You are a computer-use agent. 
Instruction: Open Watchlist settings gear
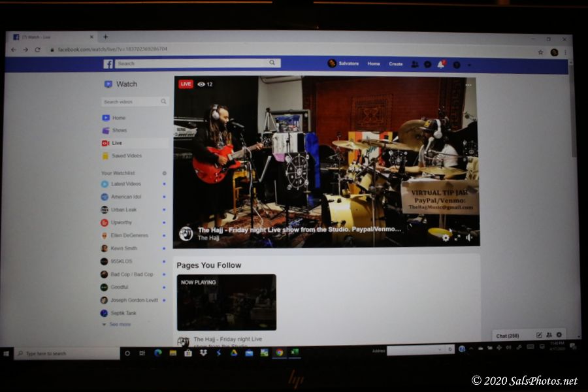pos(164,173)
